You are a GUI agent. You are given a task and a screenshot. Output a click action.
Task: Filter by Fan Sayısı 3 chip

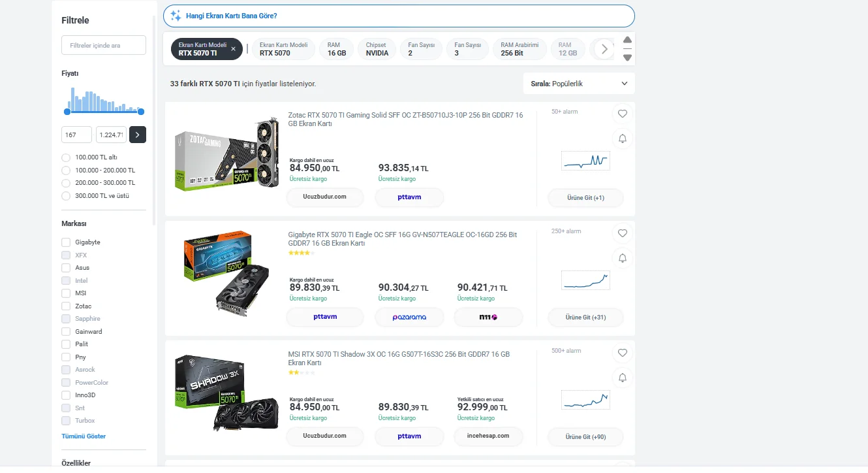(x=467, y=49)
